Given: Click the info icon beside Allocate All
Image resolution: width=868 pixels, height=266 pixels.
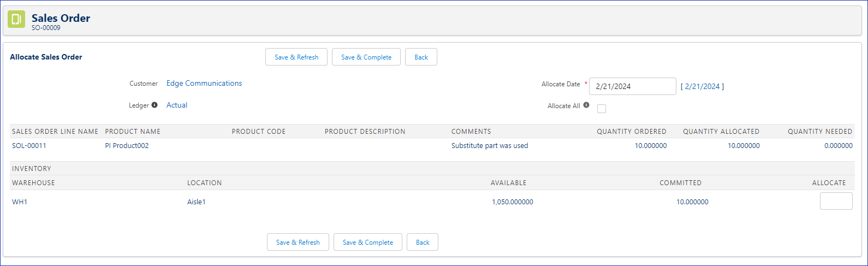Looking at the screenshot, I should pyautogui.click(x=586, y=105).
